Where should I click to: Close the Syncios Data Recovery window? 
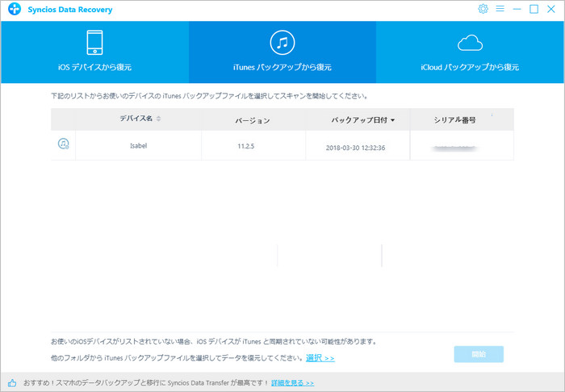[551, 9]
